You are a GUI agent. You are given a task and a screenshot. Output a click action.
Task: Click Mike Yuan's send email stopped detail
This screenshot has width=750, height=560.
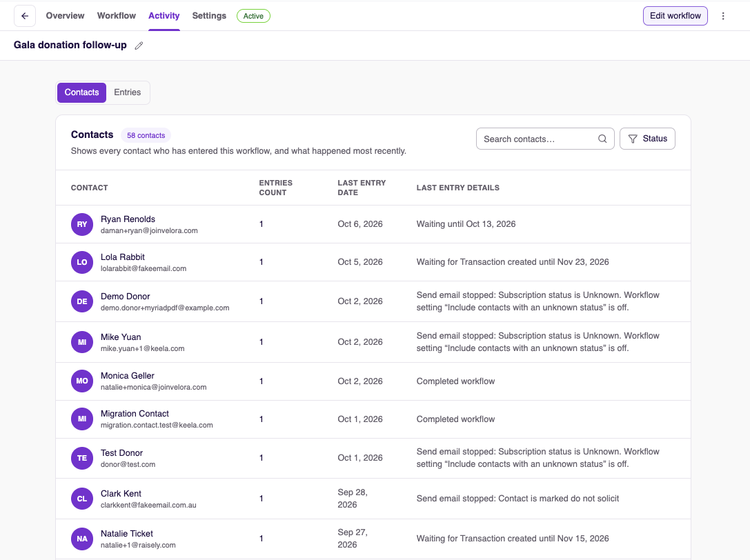coord(537,342)
